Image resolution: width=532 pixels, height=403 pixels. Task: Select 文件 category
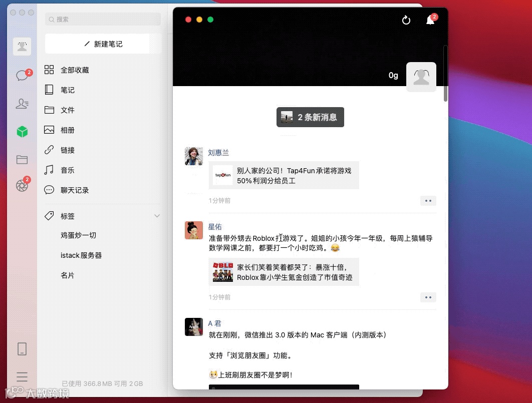(x=102, y=110)
